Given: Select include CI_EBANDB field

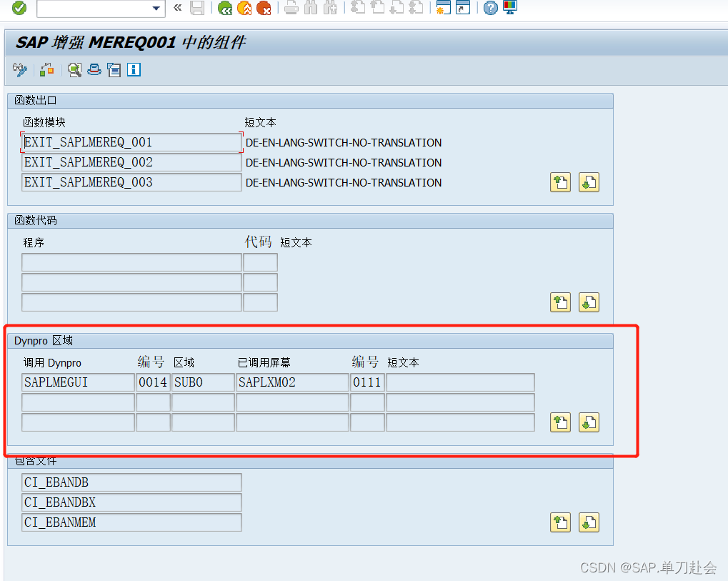Looking at the screenshot, I should click(x=131, y=482).
